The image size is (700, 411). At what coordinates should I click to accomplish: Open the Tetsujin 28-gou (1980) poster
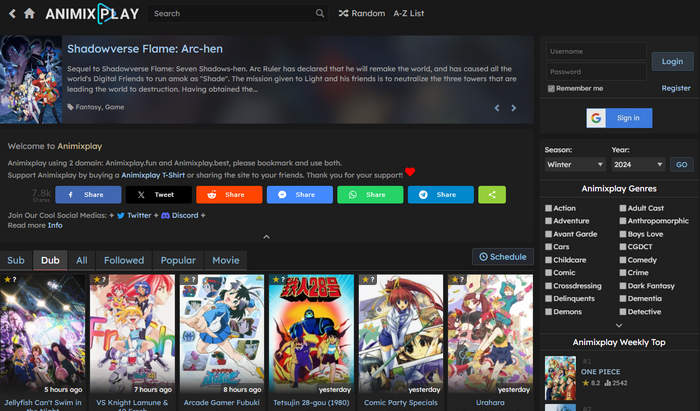[311, 335]
